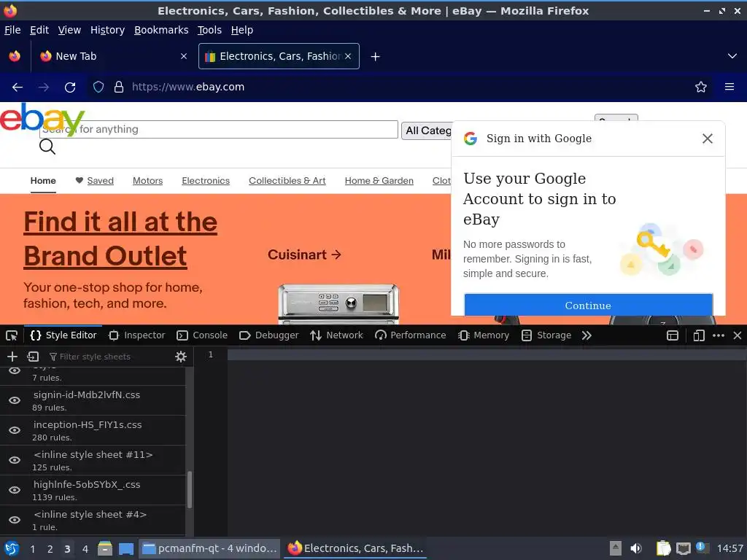747x560 pixels.
Task: Close the Electronics, Cars, Fashion tab
Action: click(x=348, y=56)
